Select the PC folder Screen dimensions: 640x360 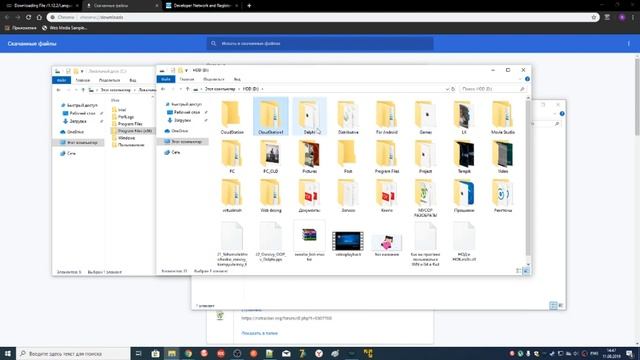point(232,156)
